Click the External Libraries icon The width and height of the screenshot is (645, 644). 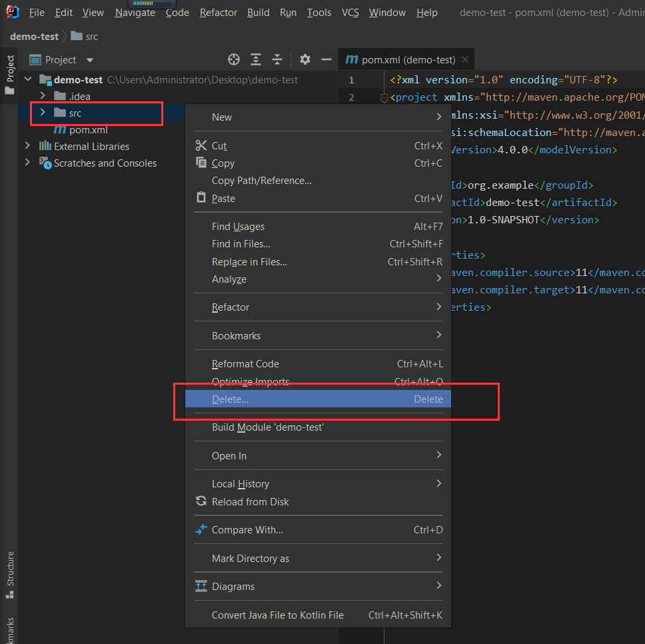[45, 146]
